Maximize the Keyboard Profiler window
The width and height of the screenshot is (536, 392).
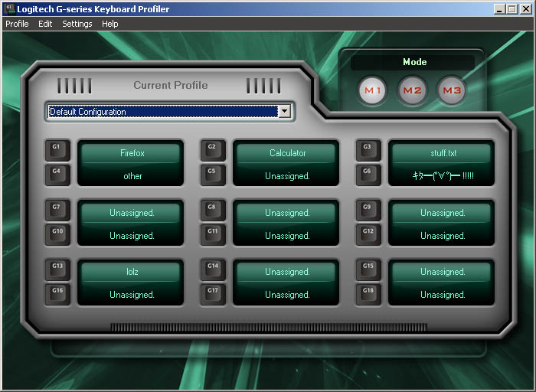point(512,9)
